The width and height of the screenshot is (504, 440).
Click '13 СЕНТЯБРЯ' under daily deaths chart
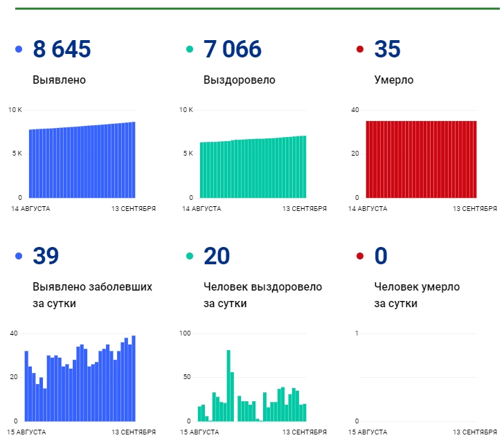475,432
